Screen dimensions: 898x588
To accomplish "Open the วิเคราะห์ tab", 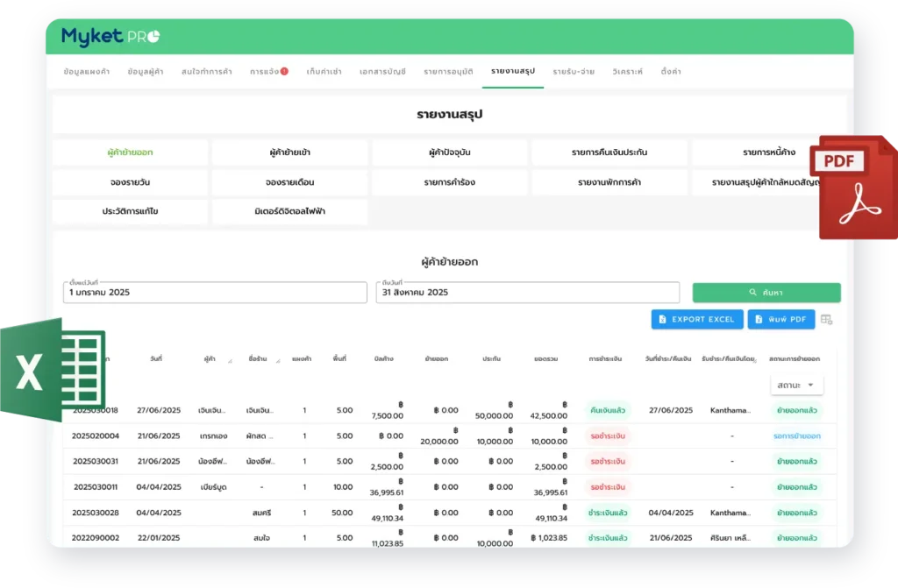I will [x=627, y=71].
